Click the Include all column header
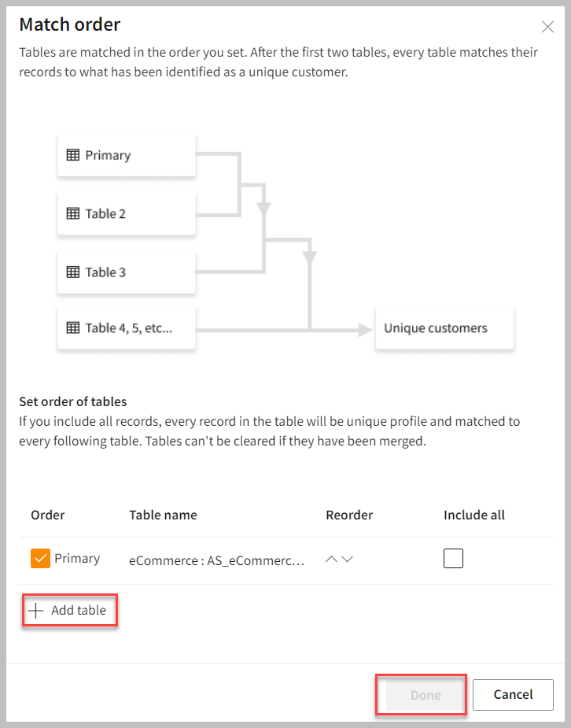The width and height of the screenshot is (571, 728). tap(474, 515)
